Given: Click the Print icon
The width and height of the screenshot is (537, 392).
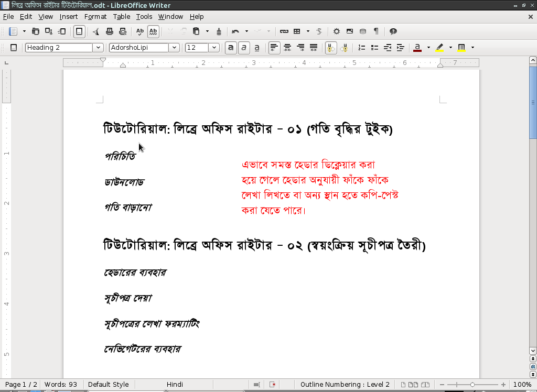Looking at the screenshot, I should pyautogui.click(x=109, y=31).
